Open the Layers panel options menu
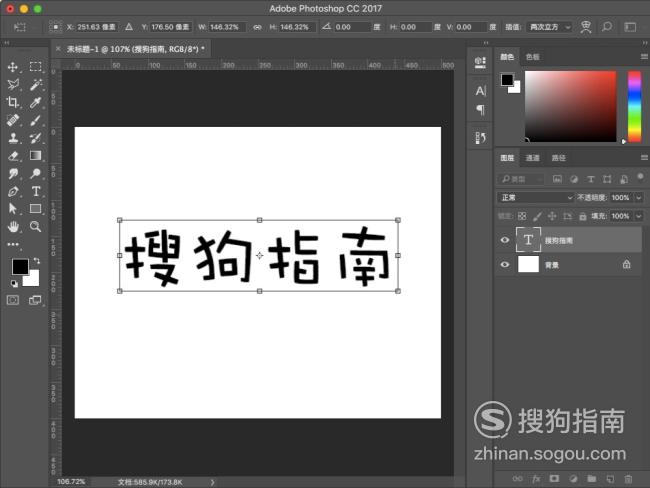The width and height of the screenshot is (650, 488). click(644, 158)
